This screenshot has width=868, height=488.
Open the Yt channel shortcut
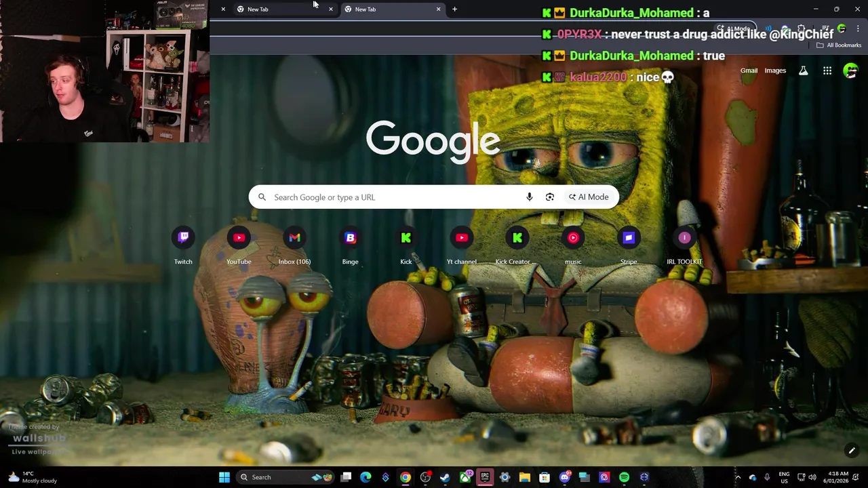[462, 246]
